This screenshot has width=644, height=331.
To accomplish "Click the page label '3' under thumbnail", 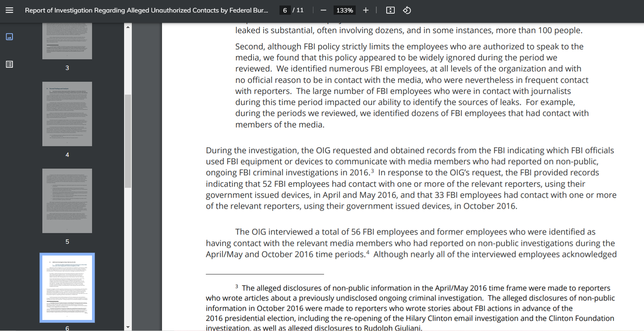I will (67, 68).
